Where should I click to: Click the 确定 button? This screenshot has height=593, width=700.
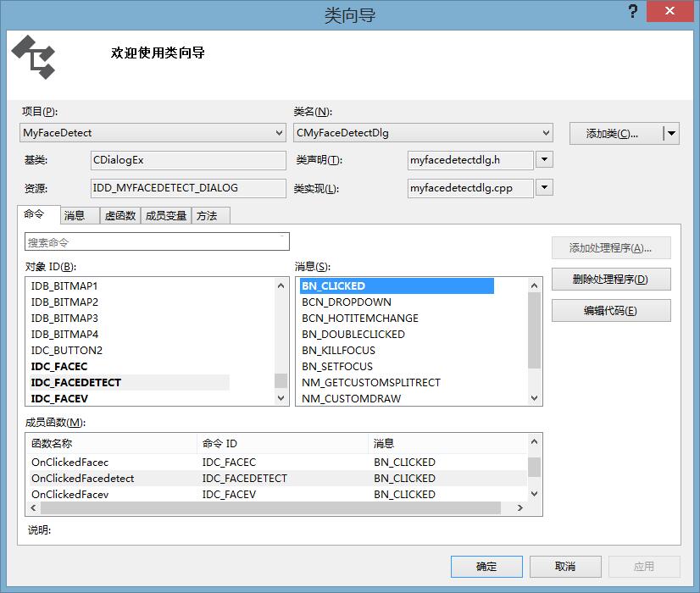[x=486, y=566]
